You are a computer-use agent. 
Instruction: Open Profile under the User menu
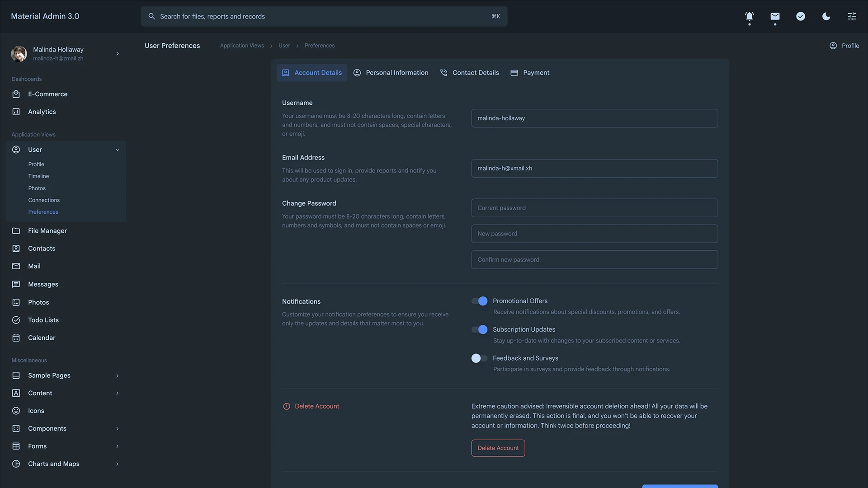point(36,164)
